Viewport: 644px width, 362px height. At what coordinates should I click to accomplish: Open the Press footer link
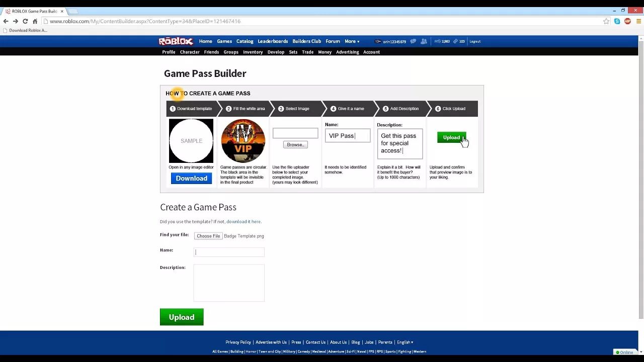(x=296, y=342)
